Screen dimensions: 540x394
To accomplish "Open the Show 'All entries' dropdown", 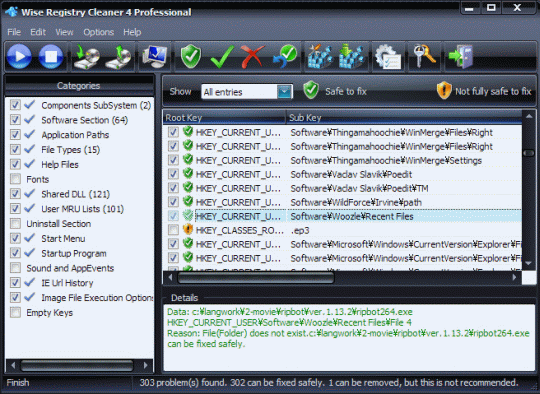I will (284, 92).
